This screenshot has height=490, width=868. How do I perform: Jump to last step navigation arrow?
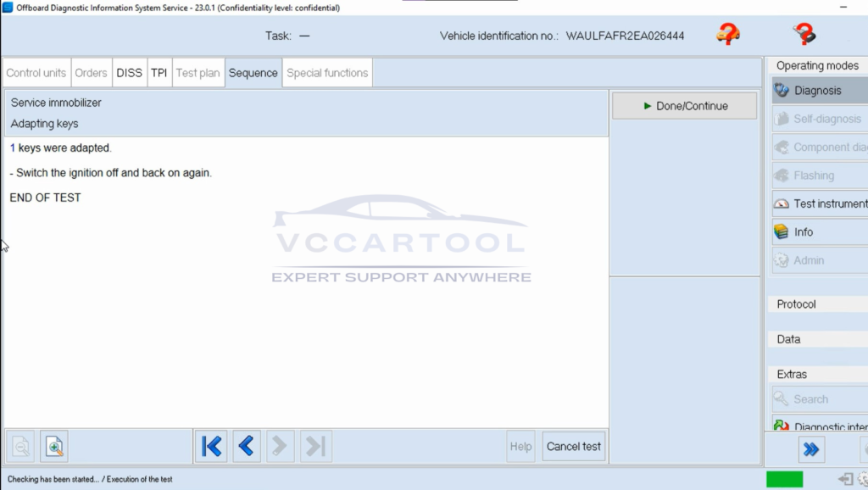[315, 446]
